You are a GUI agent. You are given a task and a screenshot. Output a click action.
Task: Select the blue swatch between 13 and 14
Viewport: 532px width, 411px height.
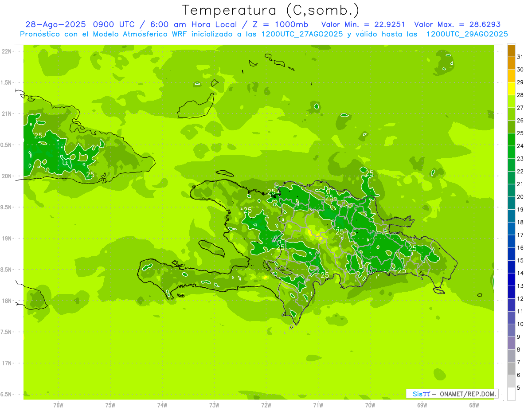(x=511, y=280)
